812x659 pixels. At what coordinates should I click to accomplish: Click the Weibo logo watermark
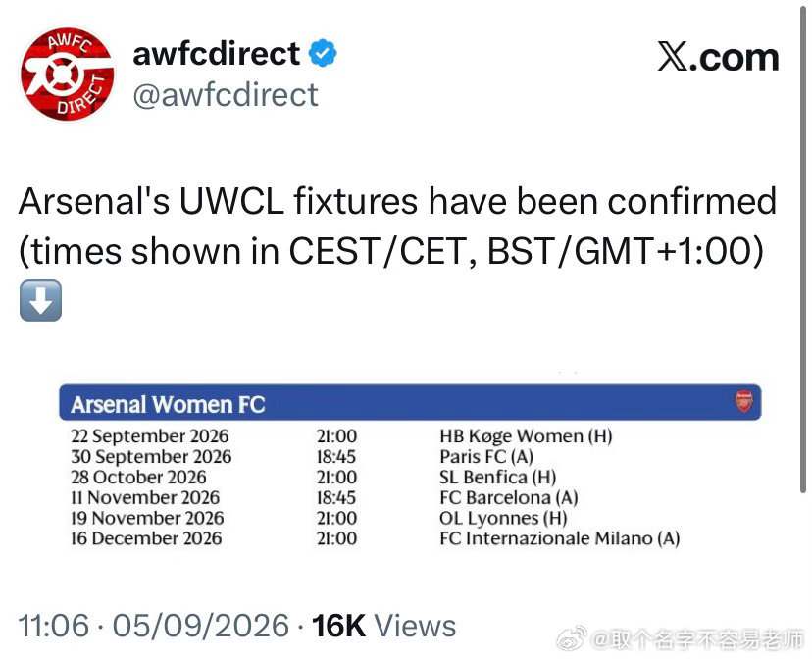tap(572, 638)
